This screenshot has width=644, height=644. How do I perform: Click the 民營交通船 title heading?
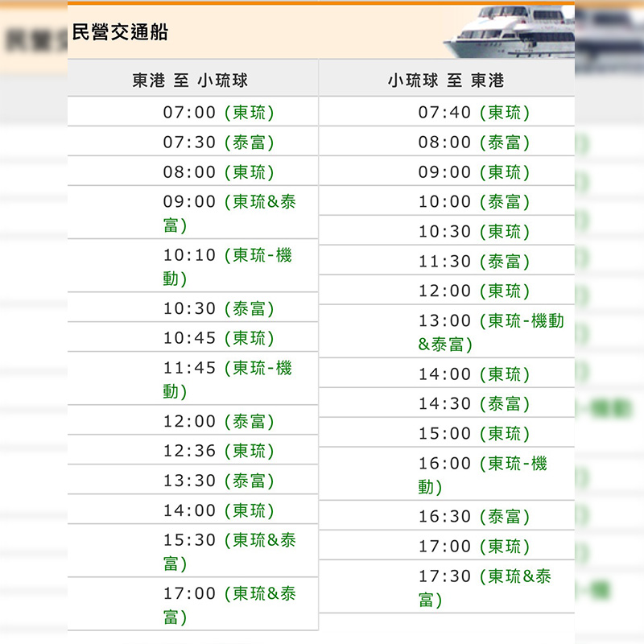pyautogui.click(x=120, y=34)
